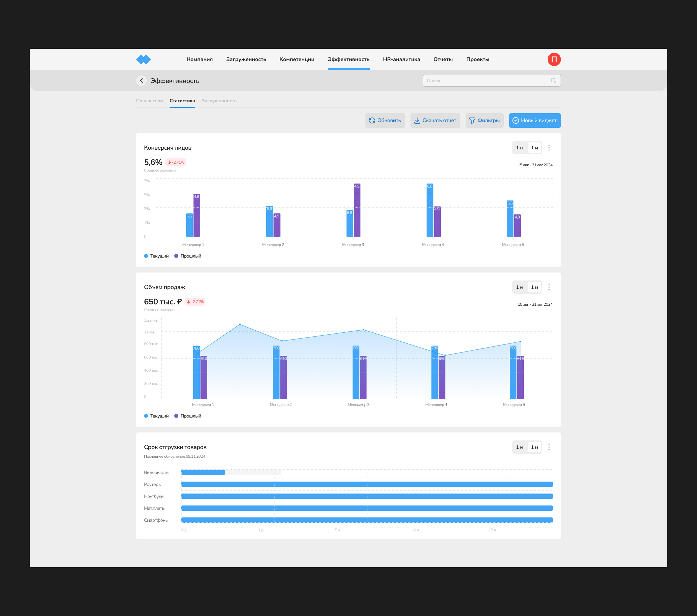The width and height of the screenshot is (697, 616).
Task: Click the blue company logo icon
Action: pos(143,59)
